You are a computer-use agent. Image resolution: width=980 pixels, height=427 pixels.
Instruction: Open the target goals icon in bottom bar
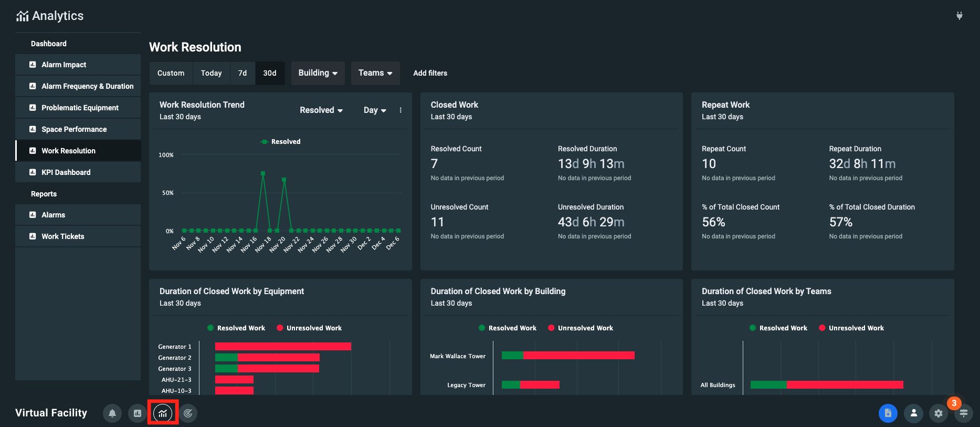[188, 413]
